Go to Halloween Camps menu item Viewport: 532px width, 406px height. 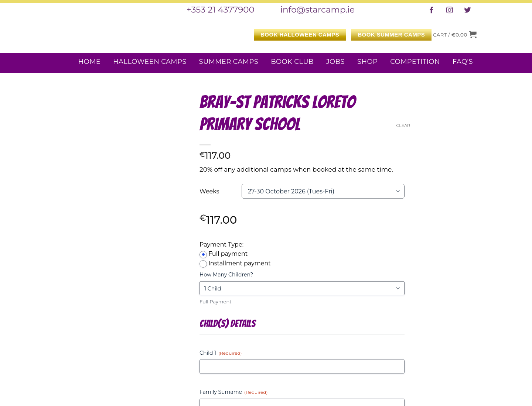click(x=150, y=62)
